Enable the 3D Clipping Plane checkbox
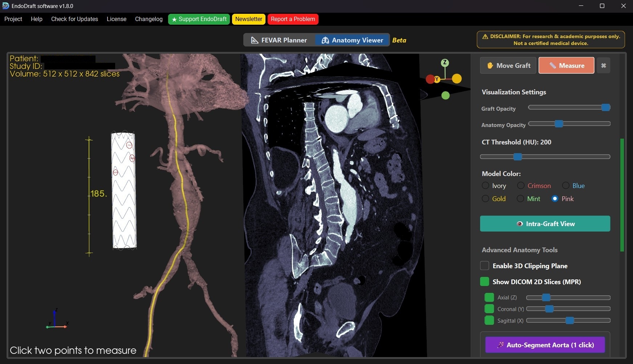The width and height of the screenshot is (633, 364). click(484, 266)
